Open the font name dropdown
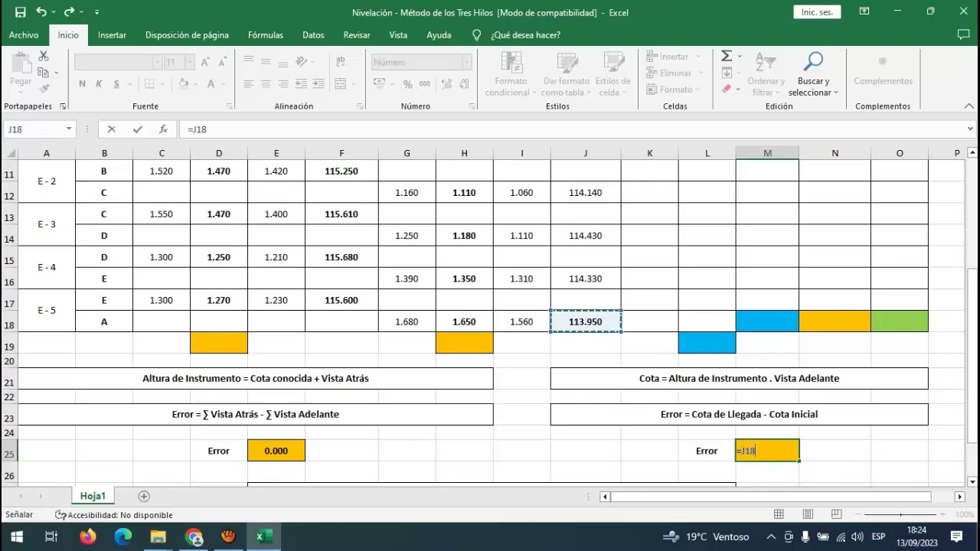 pos(157,62)
